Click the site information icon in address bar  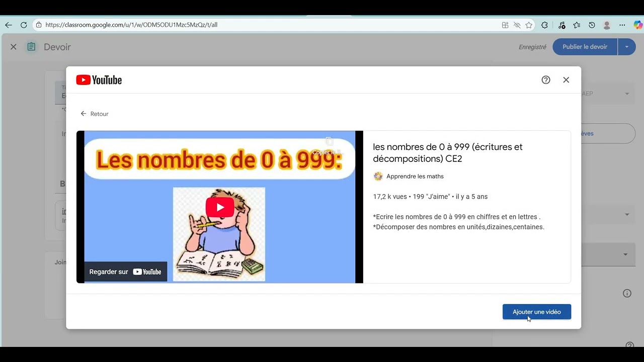coord(39,25)
